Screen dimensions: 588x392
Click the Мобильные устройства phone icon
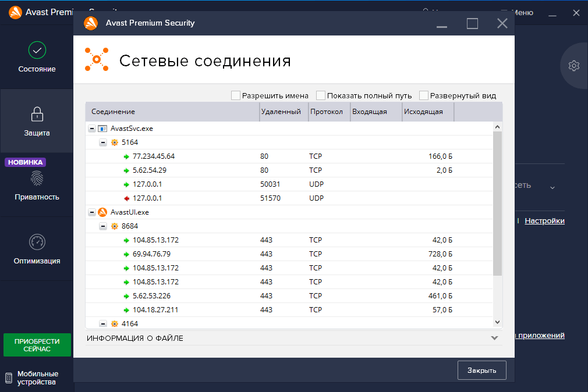pos(9,378)
